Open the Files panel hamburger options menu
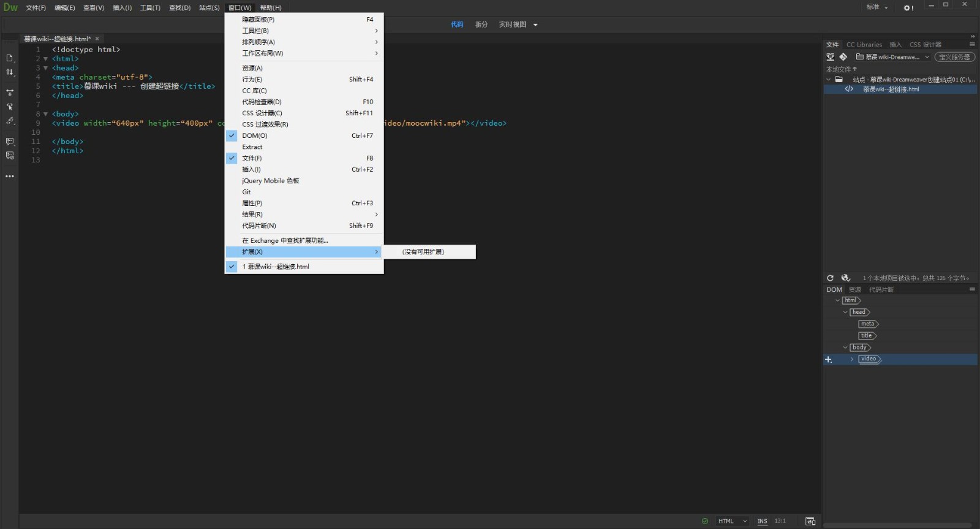980x529 pixels. point(972,44)
